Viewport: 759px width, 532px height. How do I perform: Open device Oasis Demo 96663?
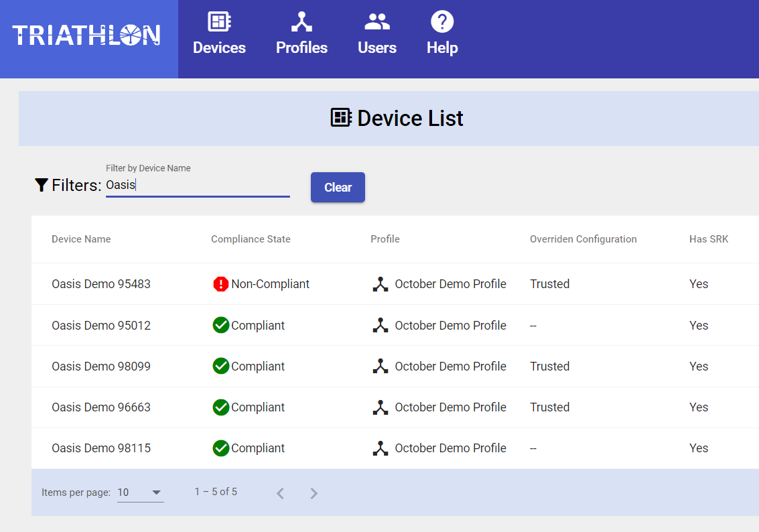[101, 407]
